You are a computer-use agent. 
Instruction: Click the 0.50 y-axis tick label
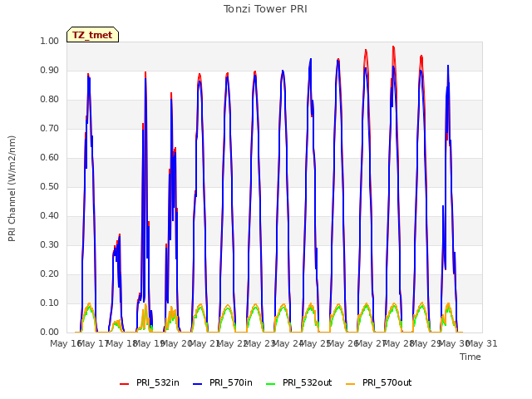(50, 186)
